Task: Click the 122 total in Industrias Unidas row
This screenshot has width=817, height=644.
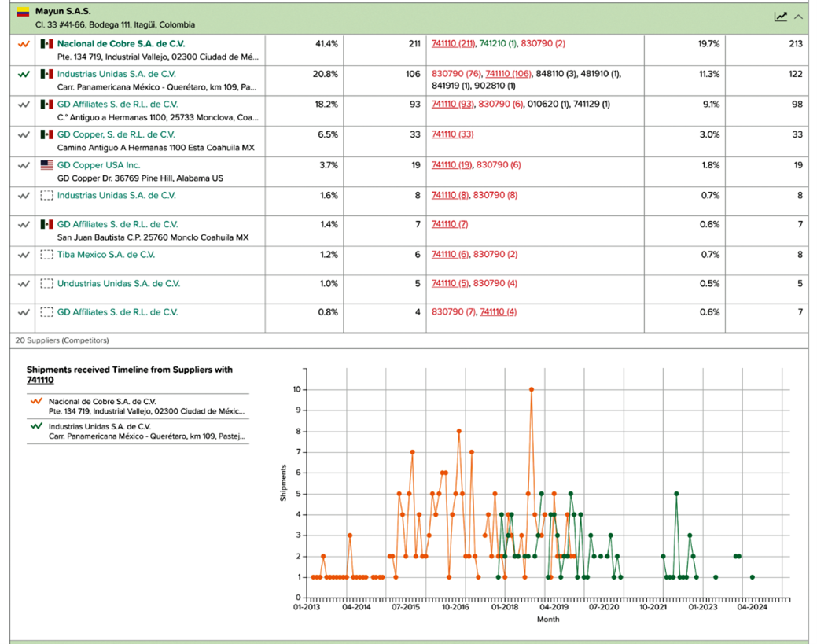Action: point(796,74)
